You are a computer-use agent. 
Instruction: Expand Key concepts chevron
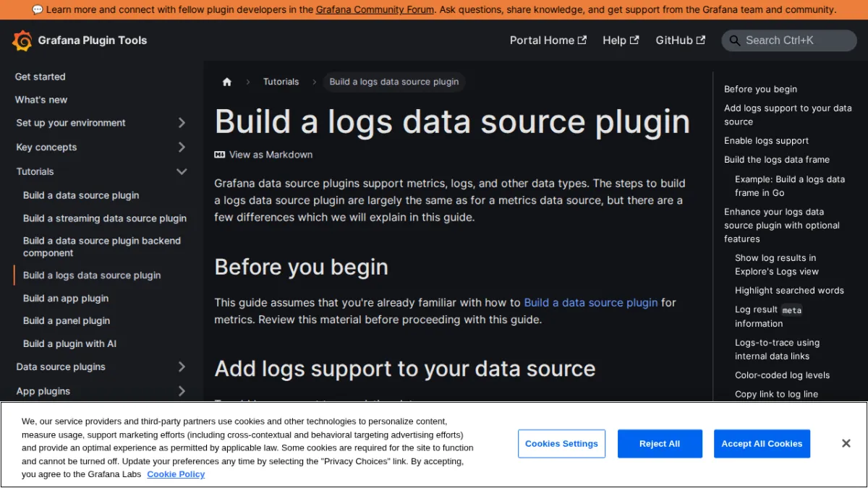coord(182,147)
